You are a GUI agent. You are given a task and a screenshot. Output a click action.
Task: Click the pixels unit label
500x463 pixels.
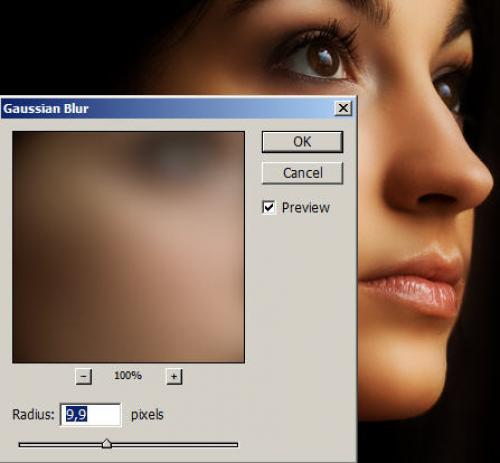pyautogui.click(x=147, y=415)
